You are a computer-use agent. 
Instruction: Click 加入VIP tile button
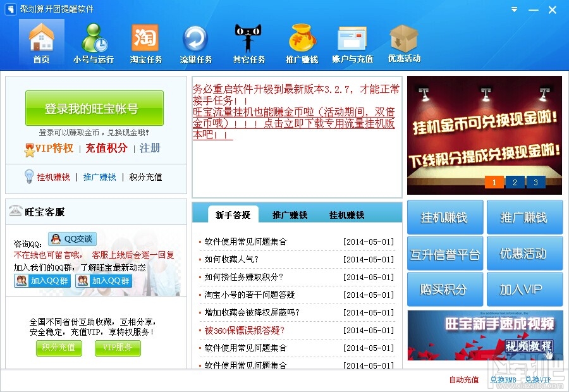524,290
